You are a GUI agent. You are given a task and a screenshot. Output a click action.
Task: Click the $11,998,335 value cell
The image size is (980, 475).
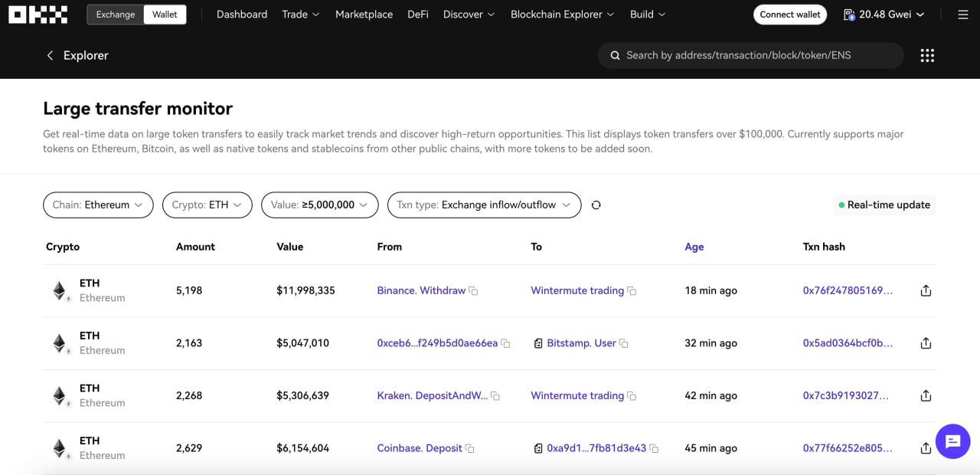[x=305, y=290]
